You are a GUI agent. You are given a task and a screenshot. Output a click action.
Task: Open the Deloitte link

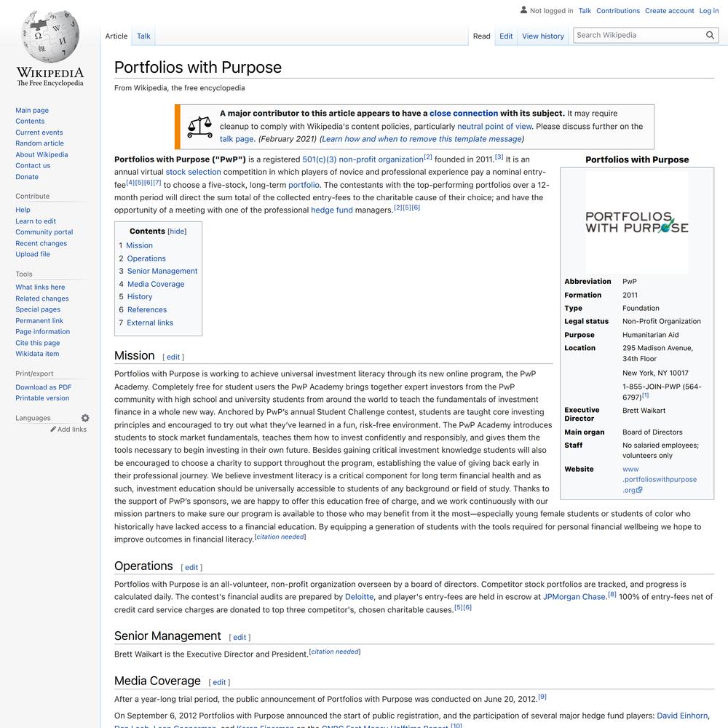(x=360, y=597)
